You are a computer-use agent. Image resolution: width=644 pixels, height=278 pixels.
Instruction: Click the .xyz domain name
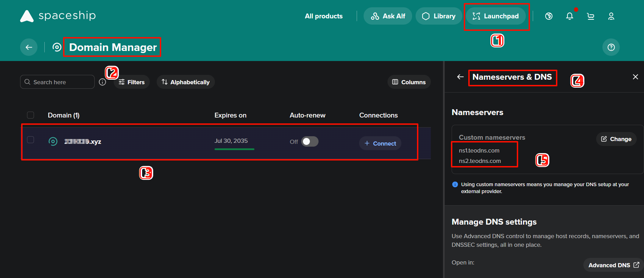tap(83, 141)
